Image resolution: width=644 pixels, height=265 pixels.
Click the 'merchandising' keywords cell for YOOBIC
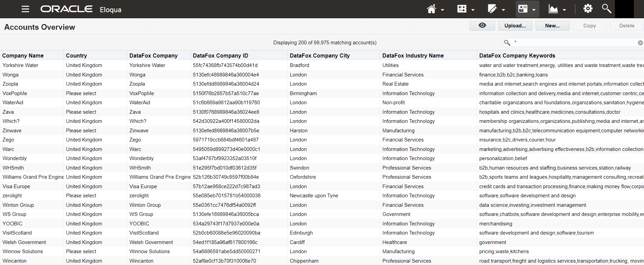pos(496,224)
